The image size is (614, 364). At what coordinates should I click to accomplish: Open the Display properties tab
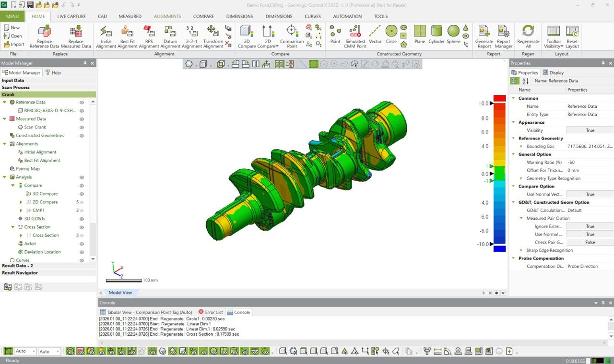tap(553, 72)
